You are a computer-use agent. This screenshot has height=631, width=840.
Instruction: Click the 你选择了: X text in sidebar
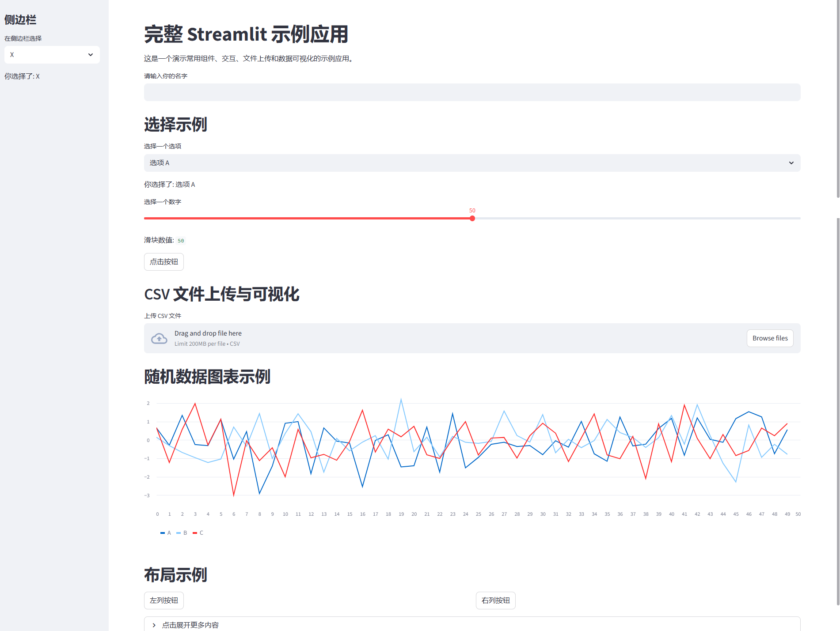pos(22,76)
